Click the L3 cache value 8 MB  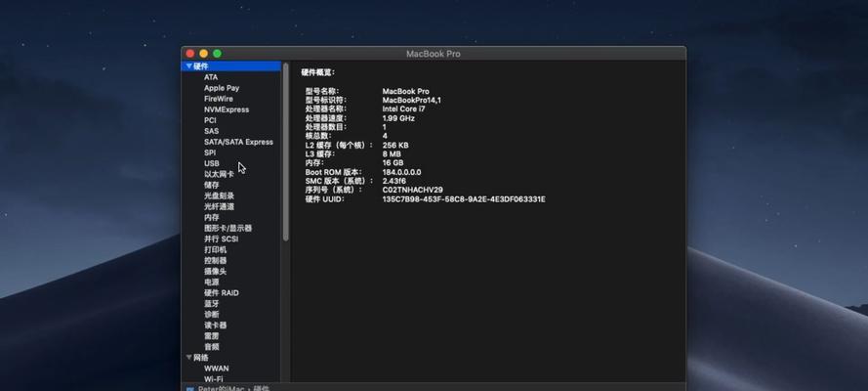tap(392, 154)
